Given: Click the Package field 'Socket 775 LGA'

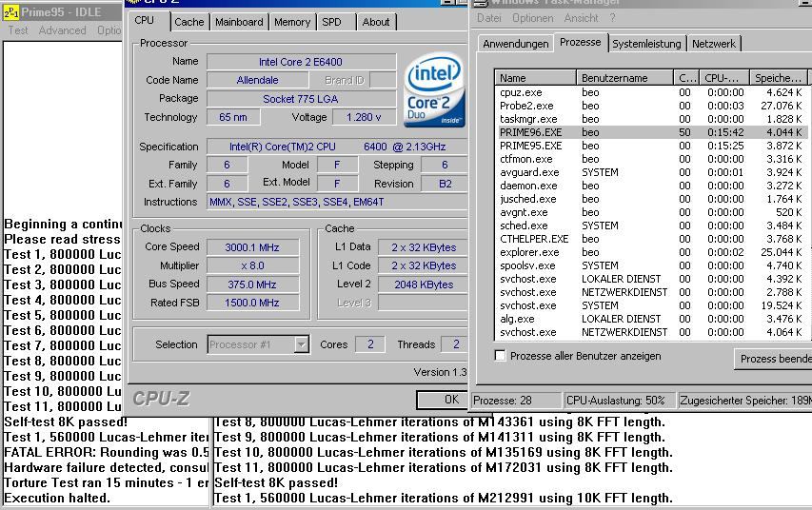Looking at the screenshot, I should pyautogui.click(x=301, y=98).
